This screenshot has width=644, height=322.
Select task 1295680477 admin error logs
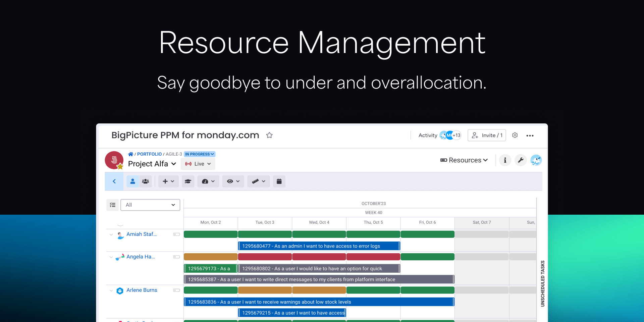coord(319,246)
